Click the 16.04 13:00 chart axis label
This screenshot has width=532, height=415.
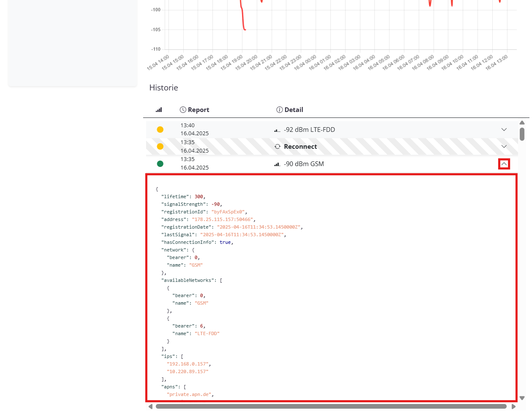(497, 62)
